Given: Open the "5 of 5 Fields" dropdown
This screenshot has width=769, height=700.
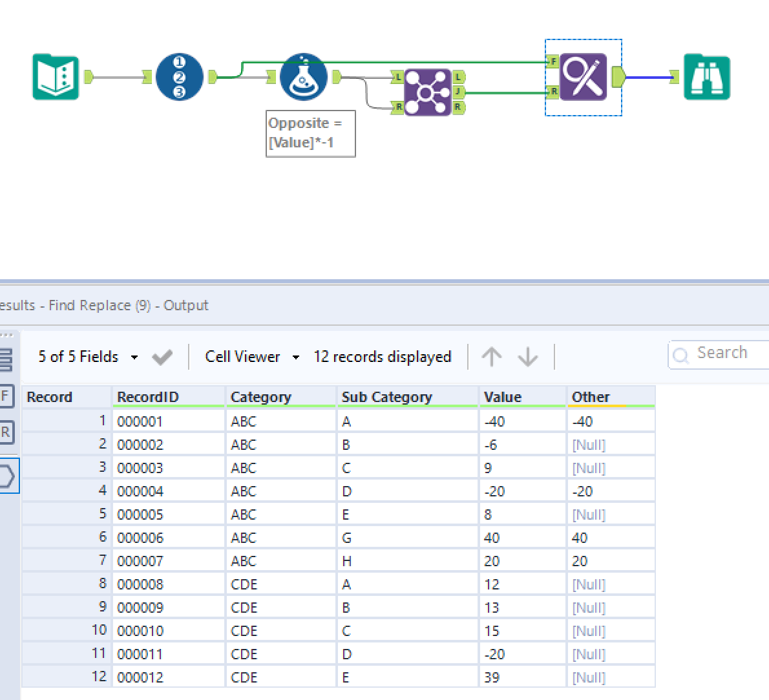Looking at the screenshot, I should 134,356.
